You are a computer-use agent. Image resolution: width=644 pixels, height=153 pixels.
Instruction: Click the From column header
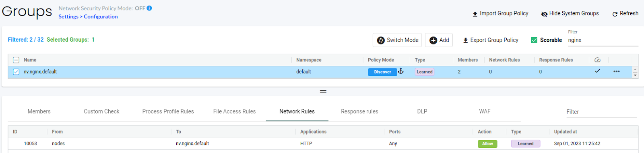(57, 132)
